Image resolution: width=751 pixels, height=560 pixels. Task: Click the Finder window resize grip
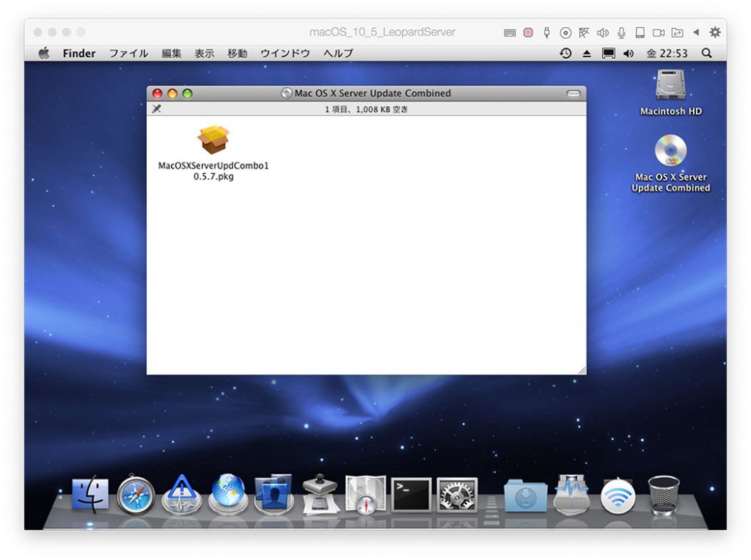pyautogui.click(x=582, y=370)
